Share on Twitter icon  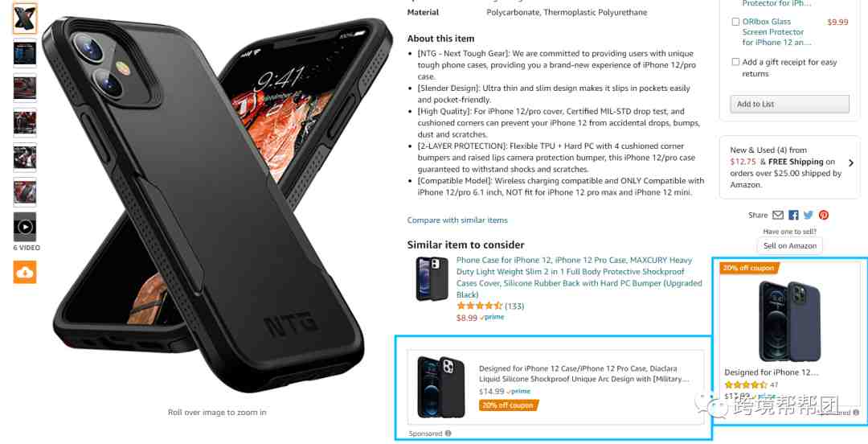point(809,215)
